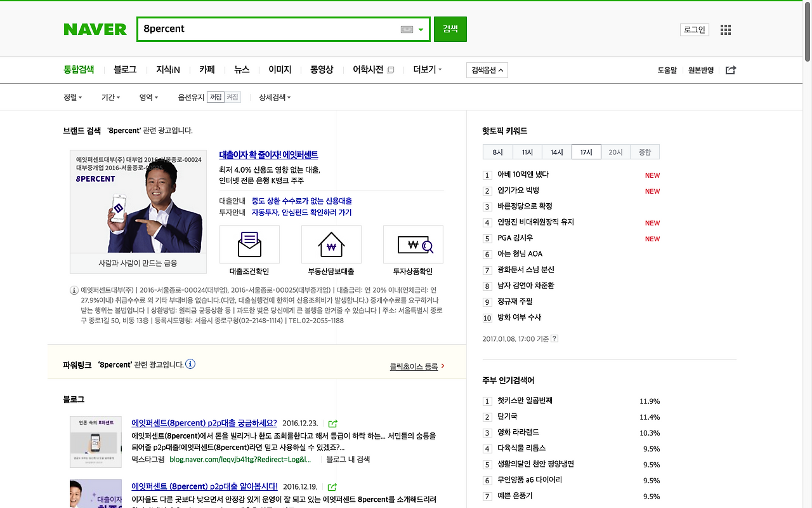This screenshot has width=812, height=508.
Task: Click the info icon next to 파워링크
Action: pos(189,364)
